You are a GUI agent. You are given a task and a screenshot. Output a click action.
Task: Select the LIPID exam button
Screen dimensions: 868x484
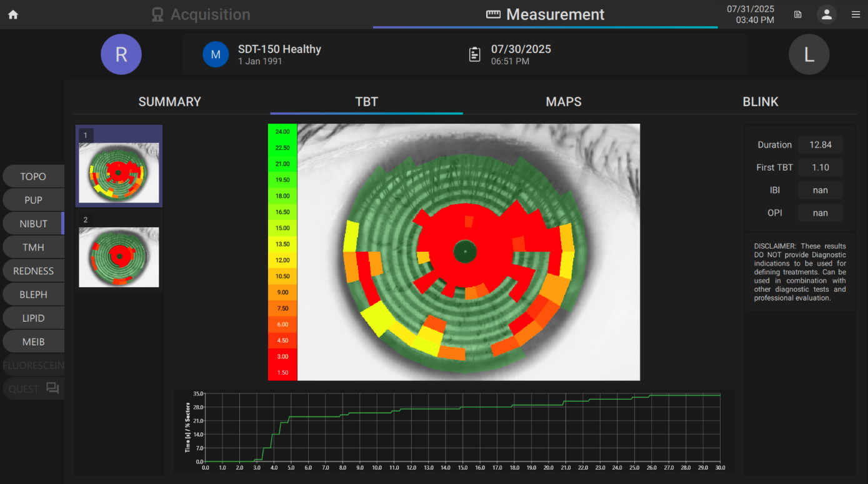point(33,319)
